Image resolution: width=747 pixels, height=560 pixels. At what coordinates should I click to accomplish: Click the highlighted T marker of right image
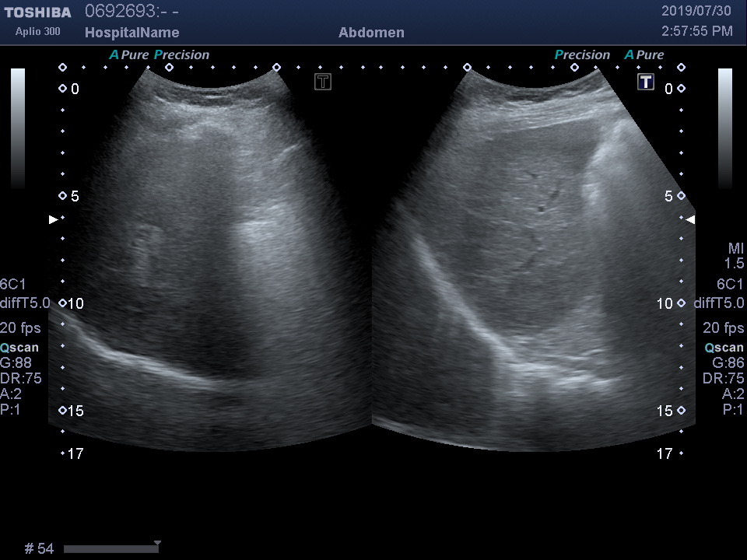pos(646,82)
